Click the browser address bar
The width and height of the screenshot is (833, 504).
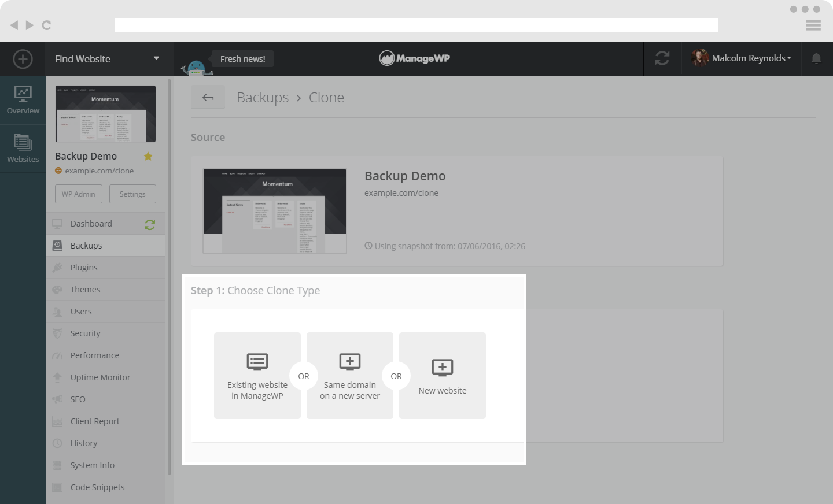coord(417,25)
